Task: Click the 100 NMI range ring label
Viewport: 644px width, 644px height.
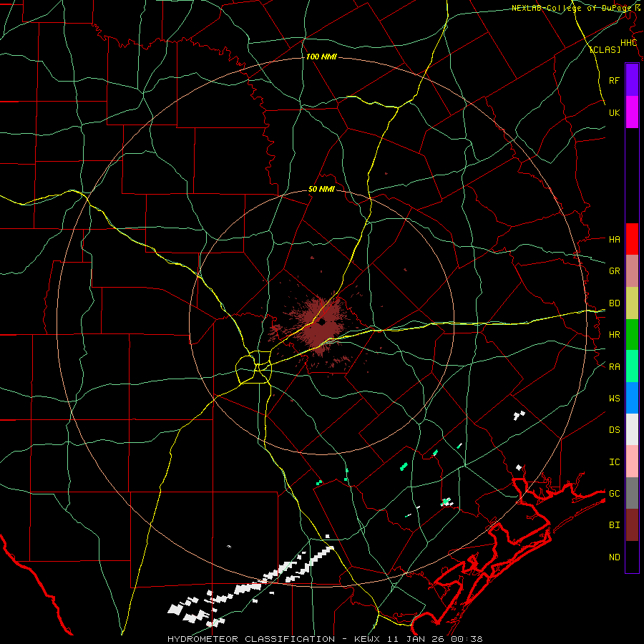Action: 321,57
